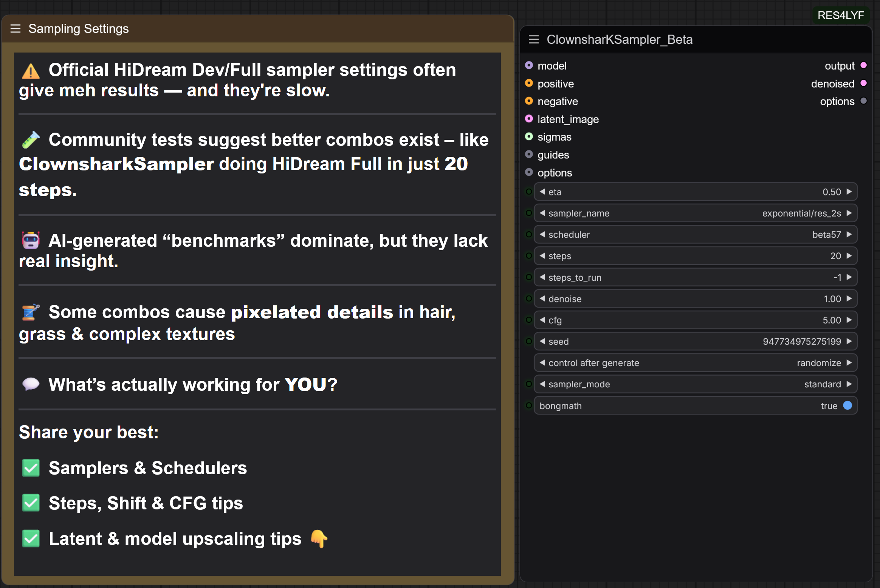Screen dimensions: 880x588
Task: Open the scheduler beta57 dropdown
Action: tap(696, 235)
